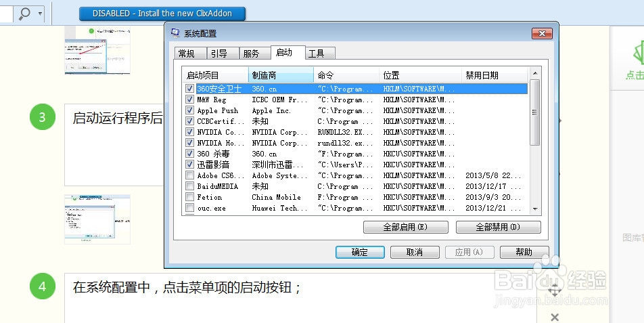Click the startup list scroll-down arrow
Screen dimensions: 644x323
point(534,209)
